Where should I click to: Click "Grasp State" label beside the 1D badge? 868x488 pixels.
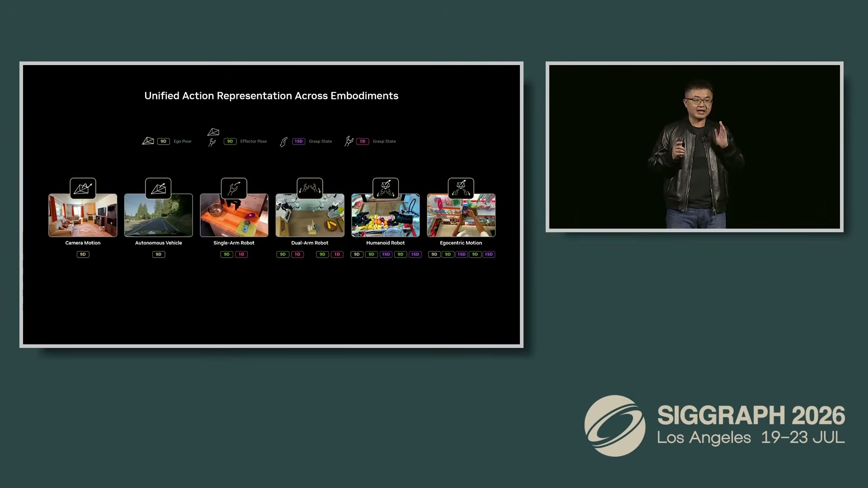coord(384,141)
